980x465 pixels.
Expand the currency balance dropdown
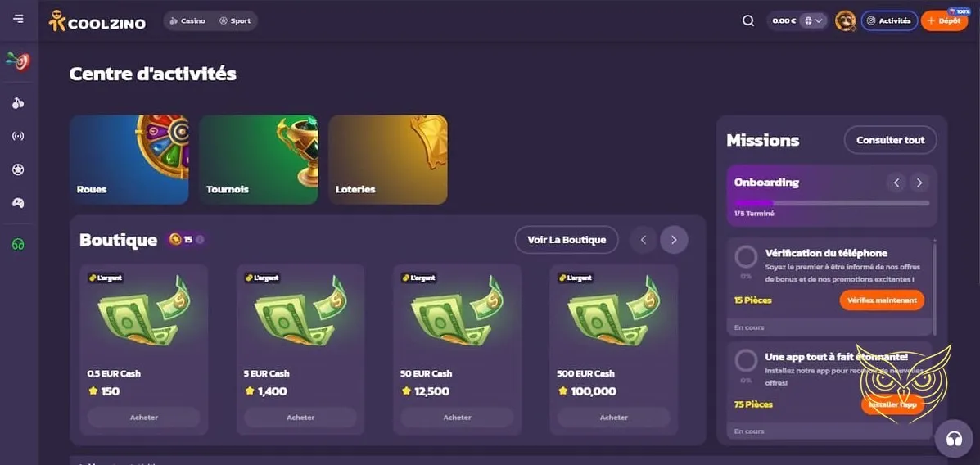(x=815, y=20)
